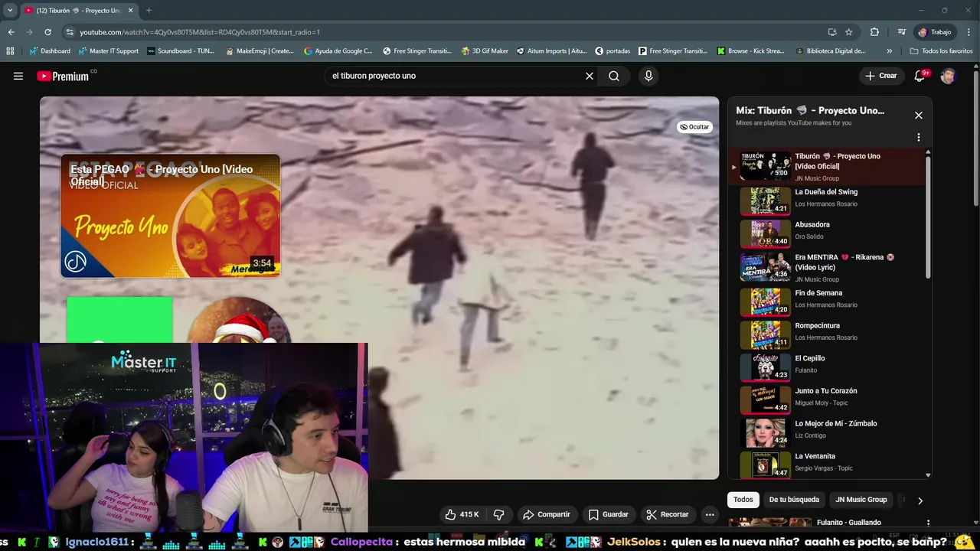The image size is (980, 551).
Task: Click the browser address bar URL
Action: click(x=200, y=32)
